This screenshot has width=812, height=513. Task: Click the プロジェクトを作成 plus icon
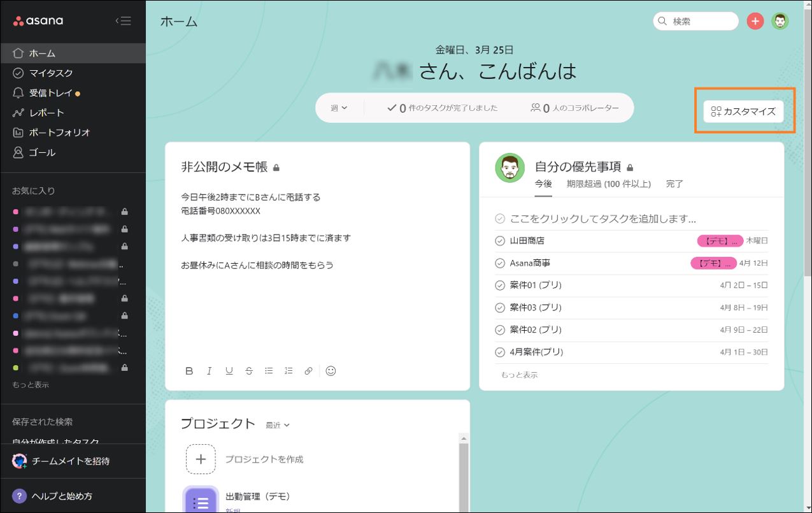[201, 459]
